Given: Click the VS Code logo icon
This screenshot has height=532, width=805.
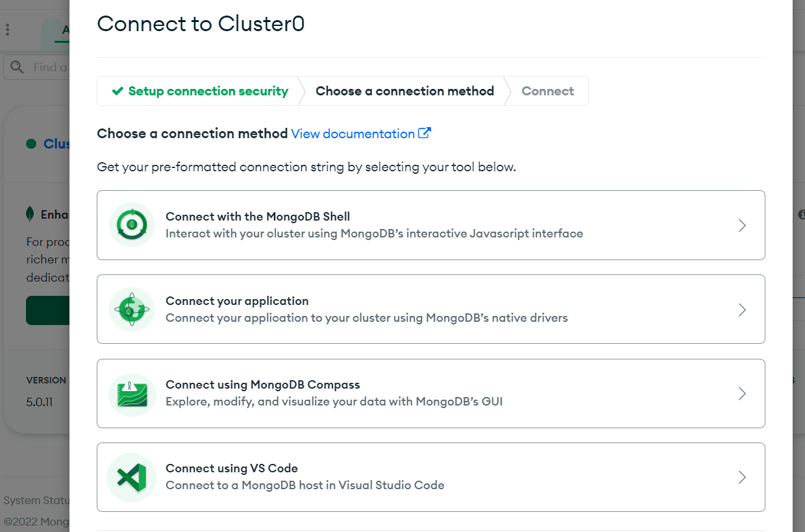Looking at the screenshot, I should click(132, 478).
